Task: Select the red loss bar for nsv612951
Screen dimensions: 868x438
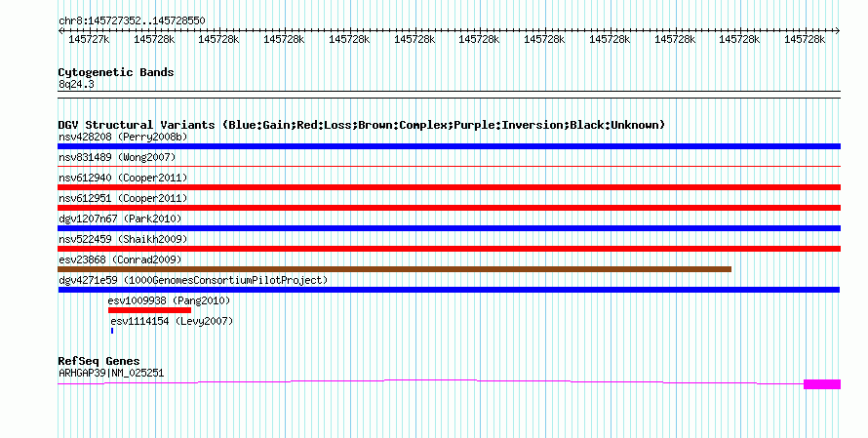Action: [449, 208]
